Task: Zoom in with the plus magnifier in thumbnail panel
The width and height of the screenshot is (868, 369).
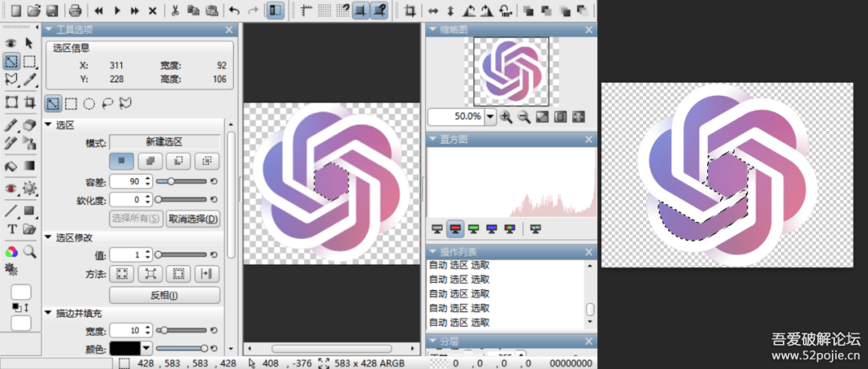Action: click(x=506, y=117)
